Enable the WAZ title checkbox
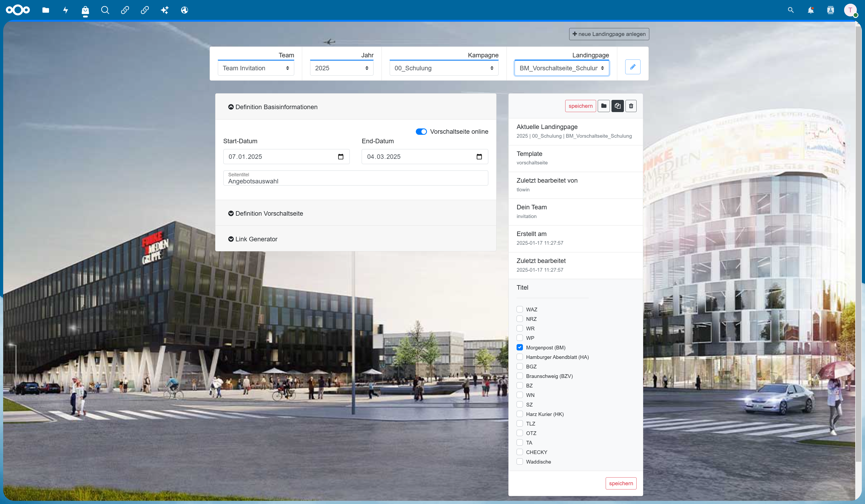 pos(520,309)
